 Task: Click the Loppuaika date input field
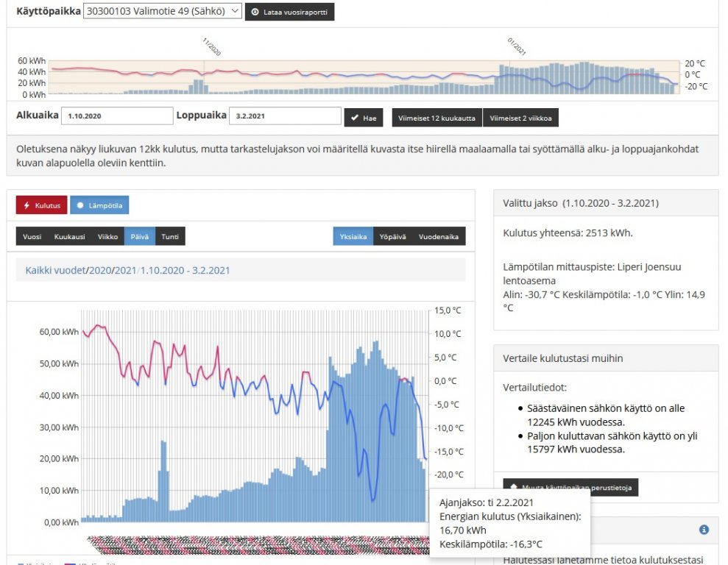coord(285,116)
